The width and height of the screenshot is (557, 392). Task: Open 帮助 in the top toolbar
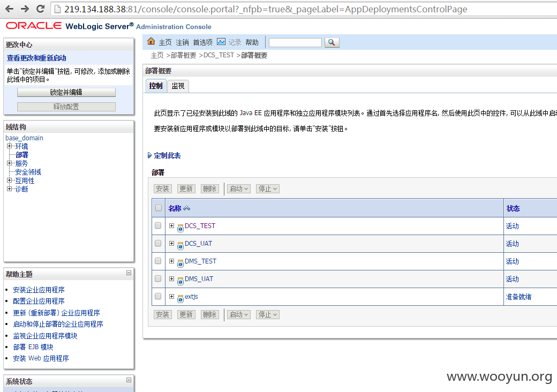click(252, 43)
